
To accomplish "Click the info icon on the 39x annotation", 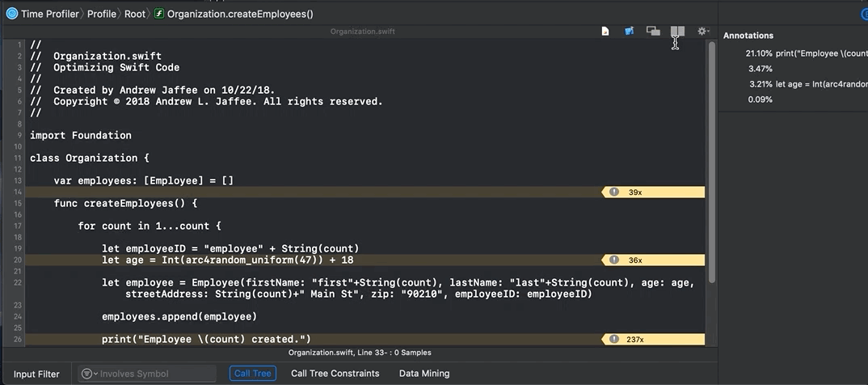I will pos(614,192).
